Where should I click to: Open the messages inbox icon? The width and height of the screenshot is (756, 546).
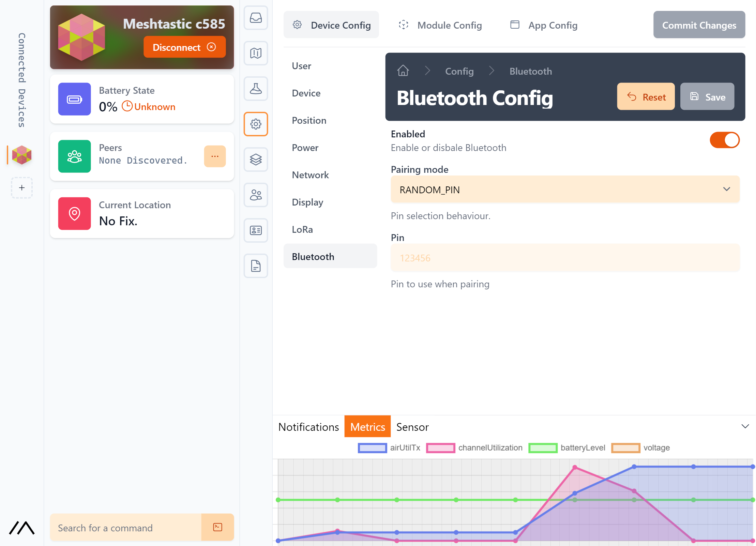click(256, 18)
